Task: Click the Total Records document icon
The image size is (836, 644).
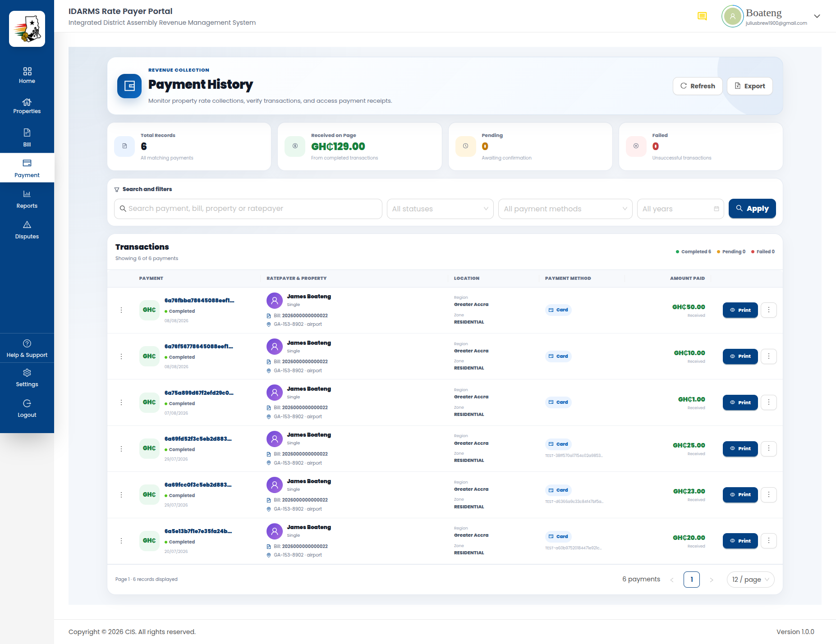Action: [x=124, y=146]
